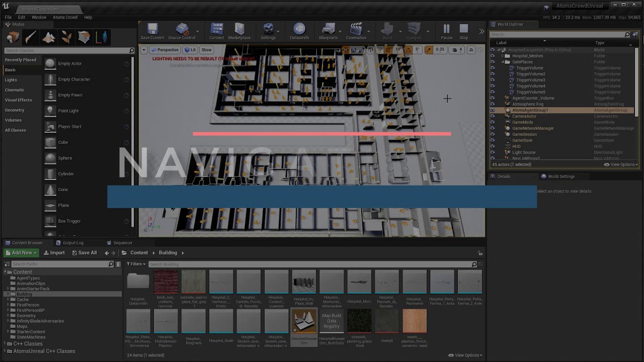Screen dimensions: 644x362
Task: Expand the AnimStarterPack folder tree
Action: click(x=9, y=289)
